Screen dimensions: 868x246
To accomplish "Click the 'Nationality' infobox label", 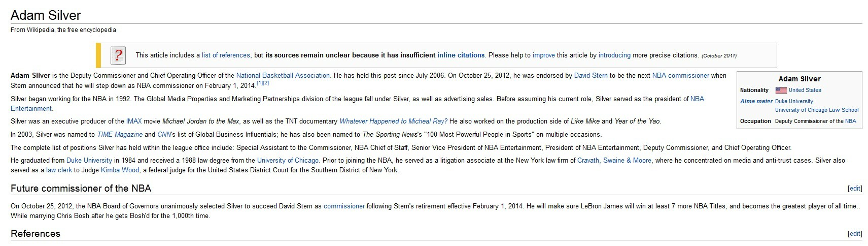I will click(754, 90).
